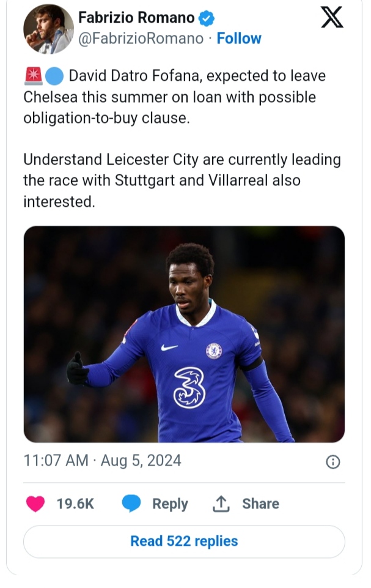The width and height of the screenshot is (371, 588).
Task: Click the blue reply bubble icon
Action: 131,504
